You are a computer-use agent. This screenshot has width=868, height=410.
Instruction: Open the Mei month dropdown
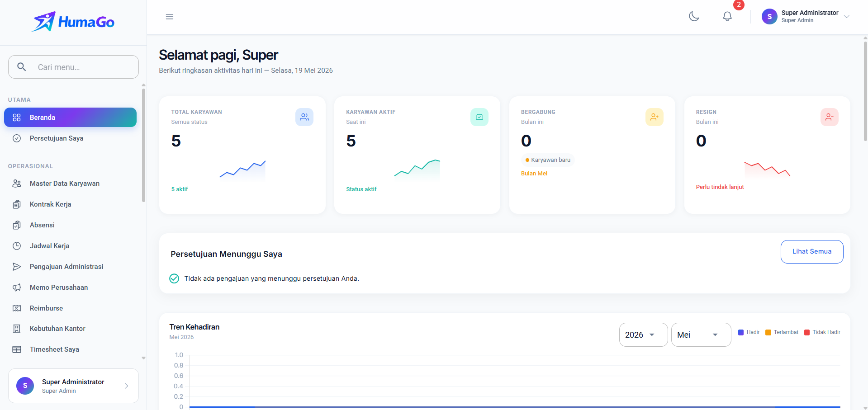click(x=701, y=335)
